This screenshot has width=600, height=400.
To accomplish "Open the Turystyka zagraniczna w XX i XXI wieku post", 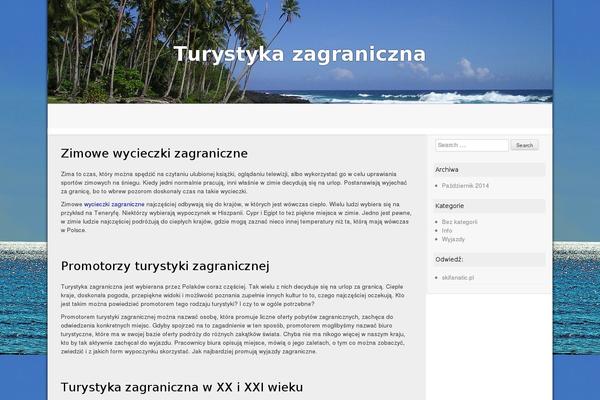I will [x=182, y=387].
